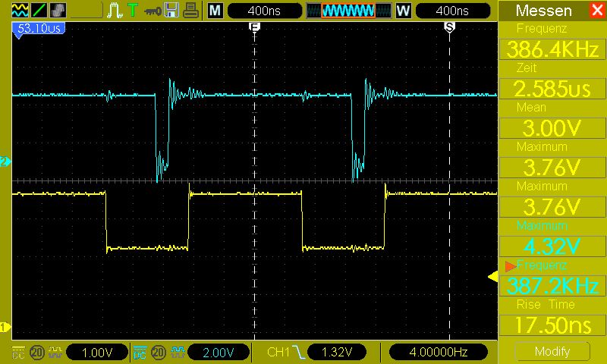The image size is (607, 364).
Task: Select the pulse waveform icon in toolbar
Action: 115,11
